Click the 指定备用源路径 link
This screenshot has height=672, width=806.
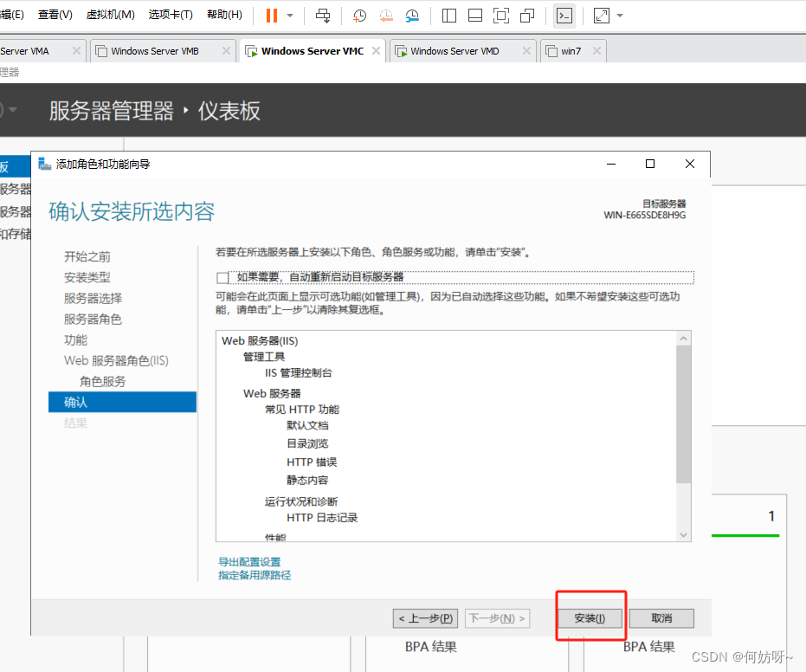255,575
